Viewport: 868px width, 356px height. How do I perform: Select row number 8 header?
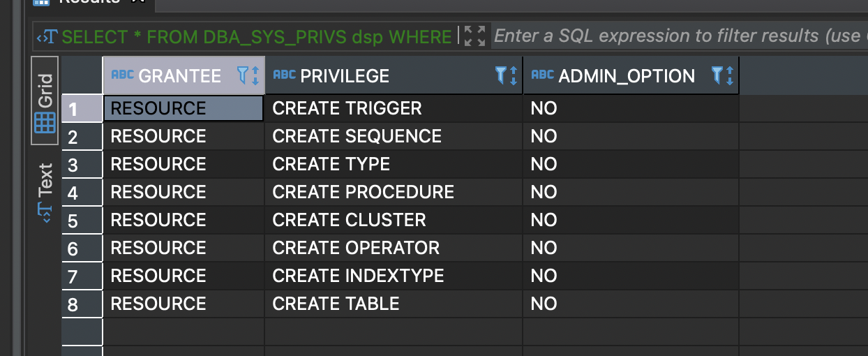(x=82, y=304)
